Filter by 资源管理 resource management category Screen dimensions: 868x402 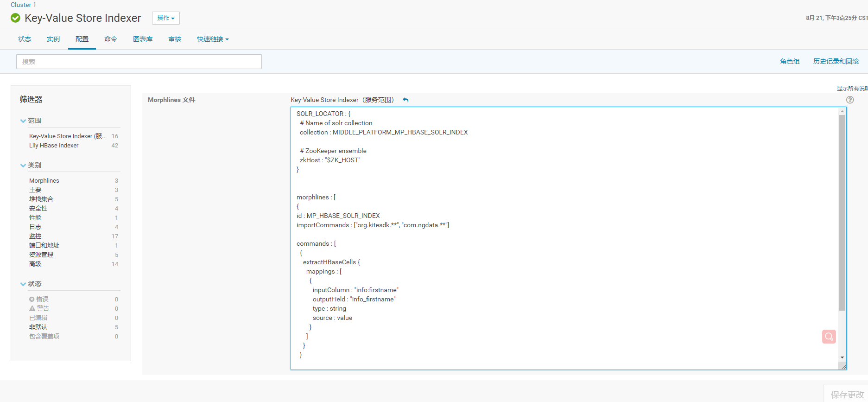click(41, 255)
